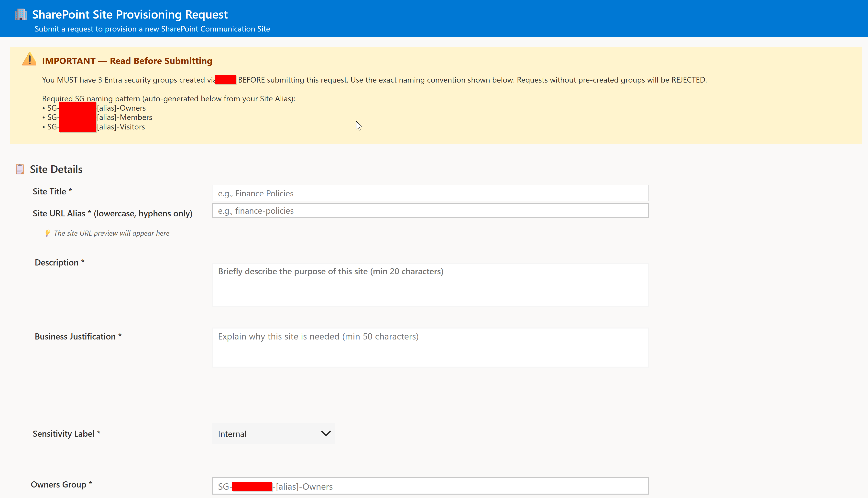This screenshot has width=868, height=498.
Task: Click the [alias]-Visitors naming pattern line
Action: pos(93,127)
